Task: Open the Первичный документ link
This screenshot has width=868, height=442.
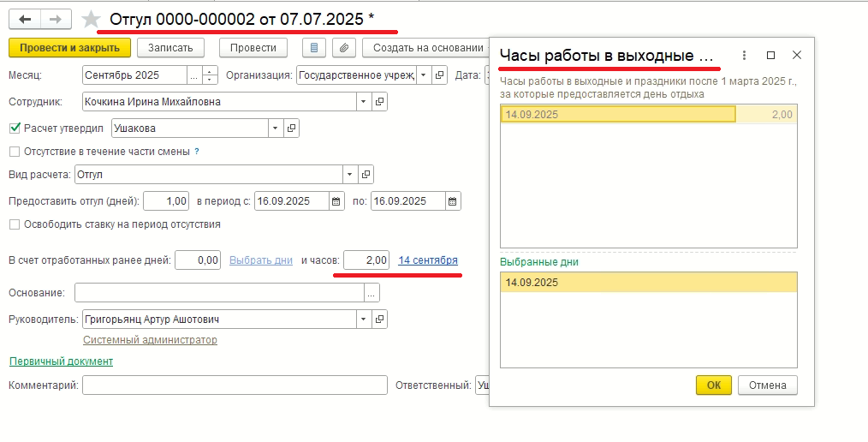Action: tap(61, 361)
